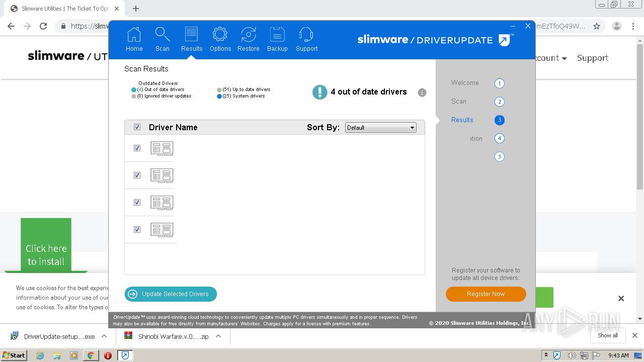Minimize the DriverUpdate window
Viewport: 644px width, 362px height.
click(x=513, y=26)
